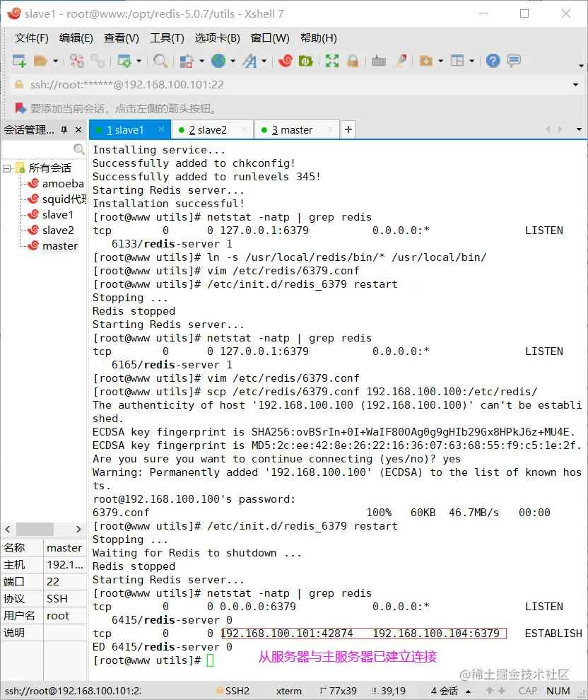588x700 pixels.
Task: Select the squid session entry
Action: click(x=64, y=199)
